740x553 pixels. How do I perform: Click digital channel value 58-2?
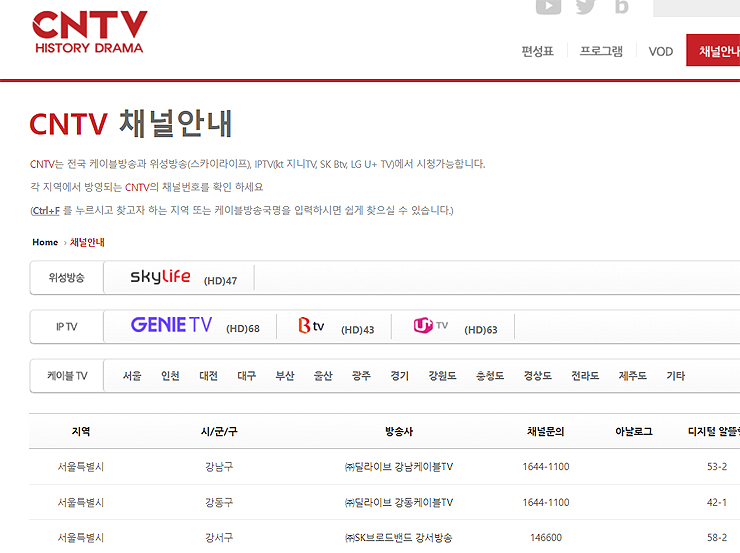717,538
